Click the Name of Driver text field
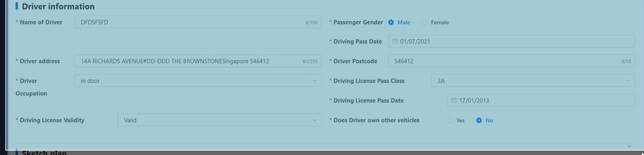Viewport: 644px width, 155px height. [191, 22]
